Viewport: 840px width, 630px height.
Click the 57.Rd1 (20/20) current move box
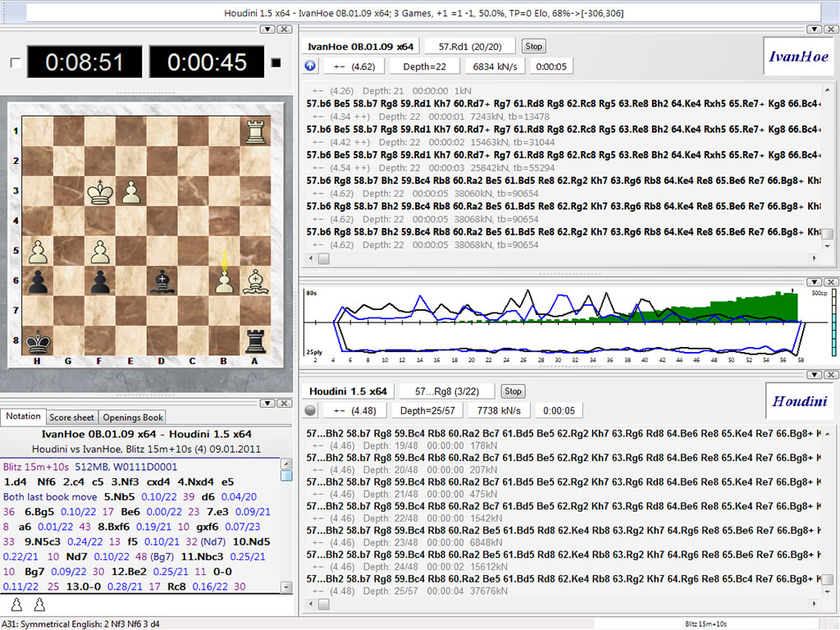click(470, 47)
